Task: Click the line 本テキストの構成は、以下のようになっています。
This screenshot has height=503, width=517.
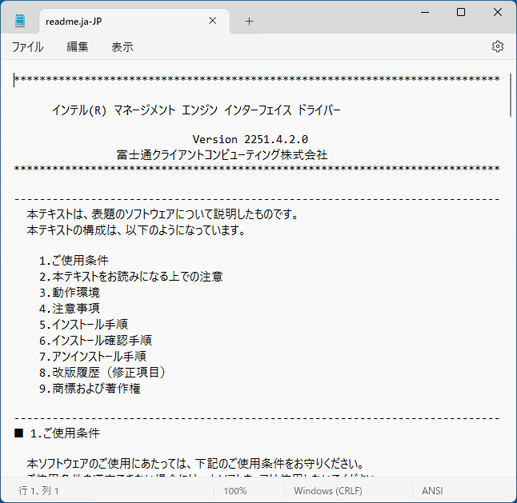Action: coord(136,230)
